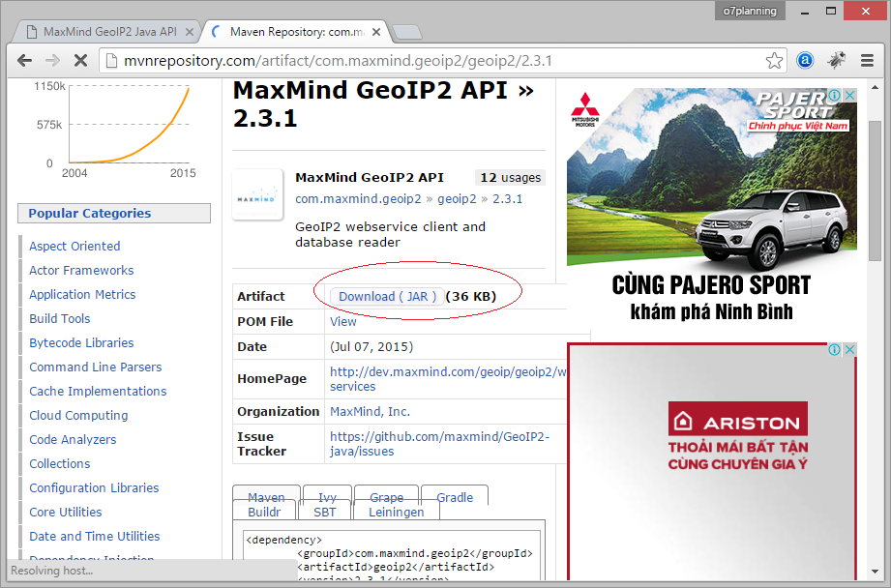The image size is (891, 588).
Task: Select the Buildr dependency tab
Action: tap(264, 512)
